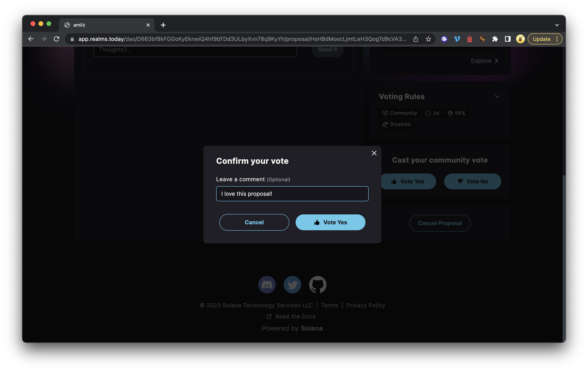588x372 pixels.
Task: Open the browser overflow menu beside Update
Action: (x=557, y=39)
